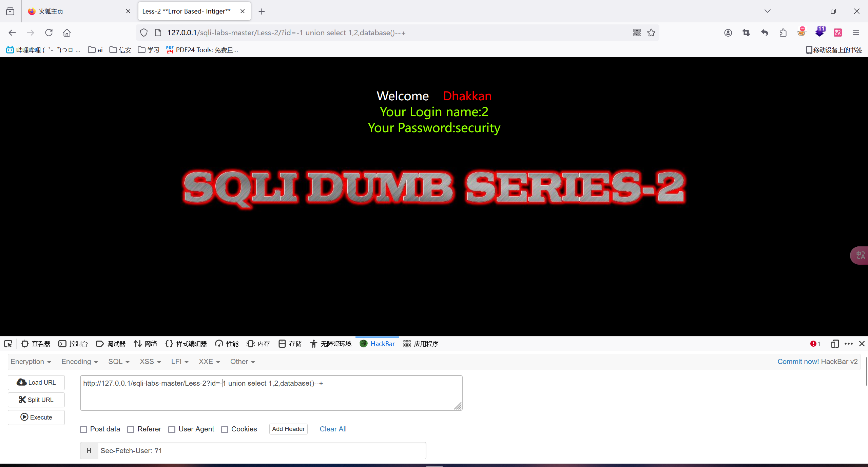Viewport: 868px width, 467px height.
Task: Click the undo arrow toolbar icon
Action: pyautogui.click(x=765, y=33)
